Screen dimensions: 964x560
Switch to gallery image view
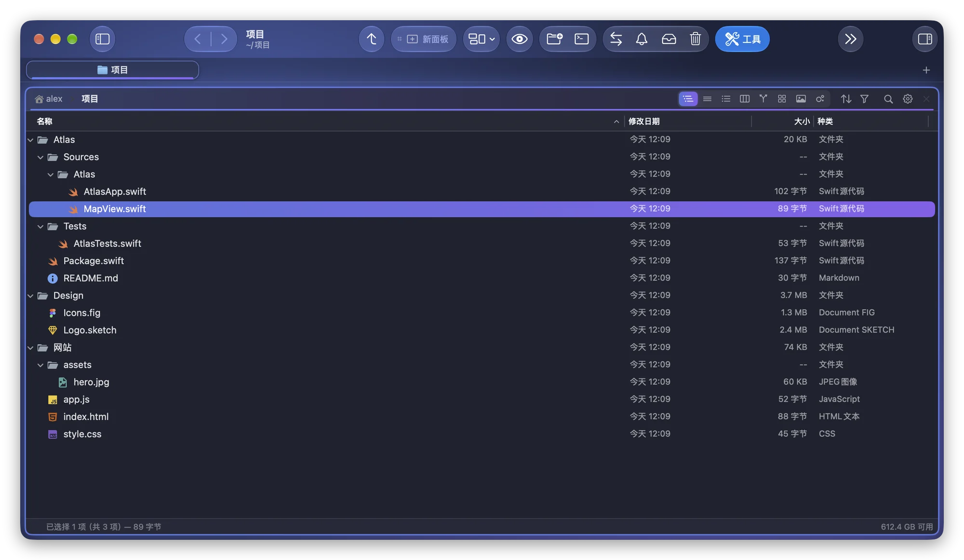point(801,99)
